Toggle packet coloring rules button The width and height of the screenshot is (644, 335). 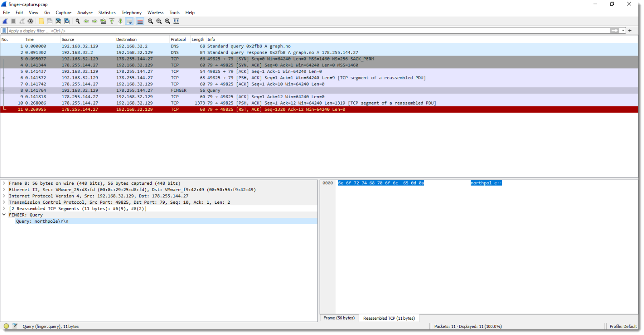[140, 21]
